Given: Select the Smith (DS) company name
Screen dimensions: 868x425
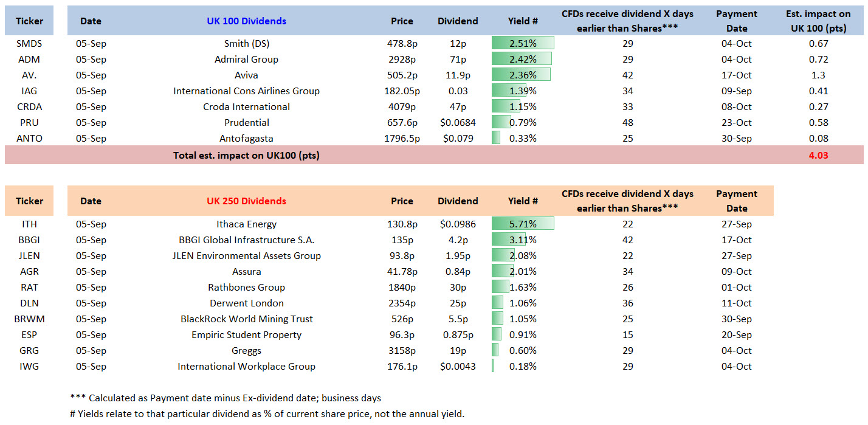Looking at the screenshot, I should [x=246, y=44].
